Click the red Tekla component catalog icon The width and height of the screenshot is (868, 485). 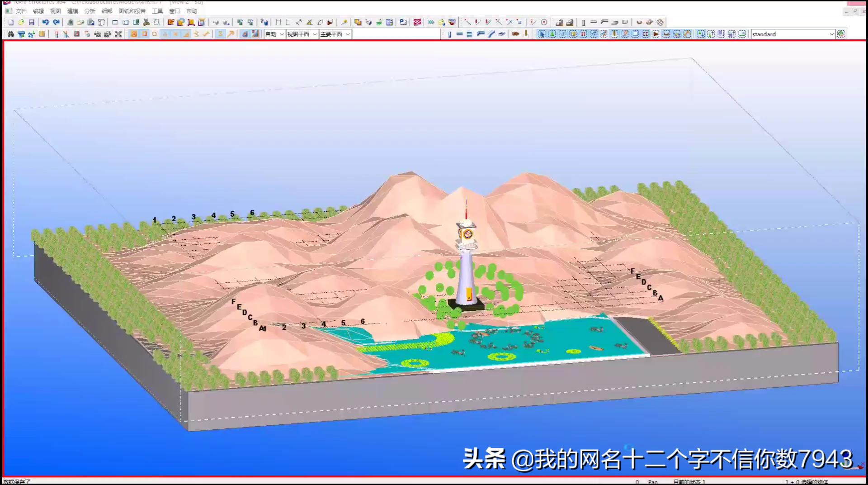coord(417,22)
